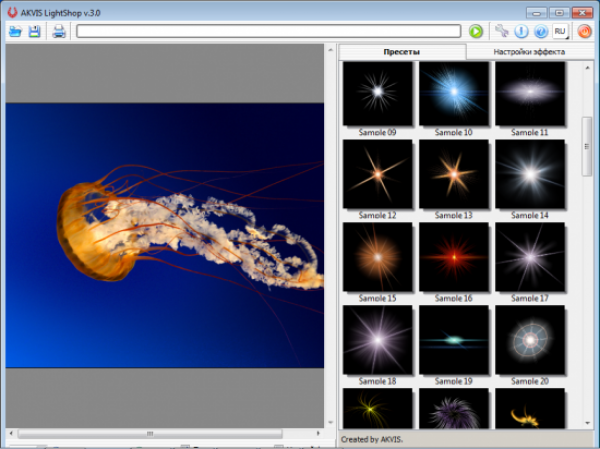Run the effect with green play button
600x449 pixels.
476,32
